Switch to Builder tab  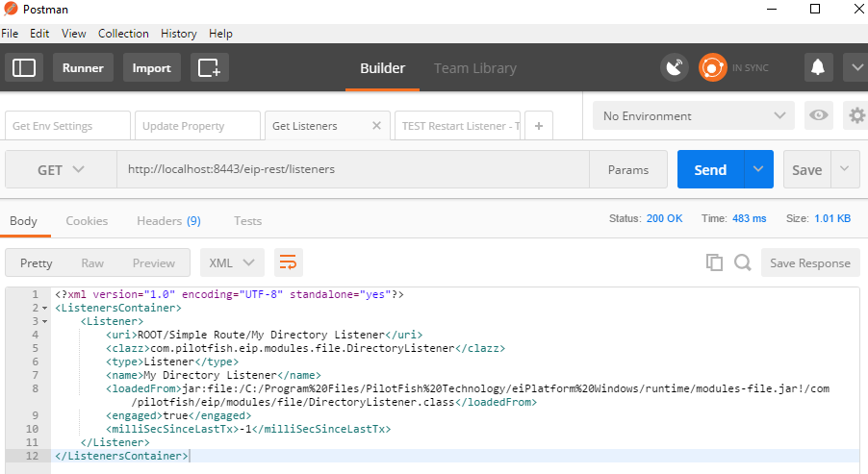coord(383,68)
